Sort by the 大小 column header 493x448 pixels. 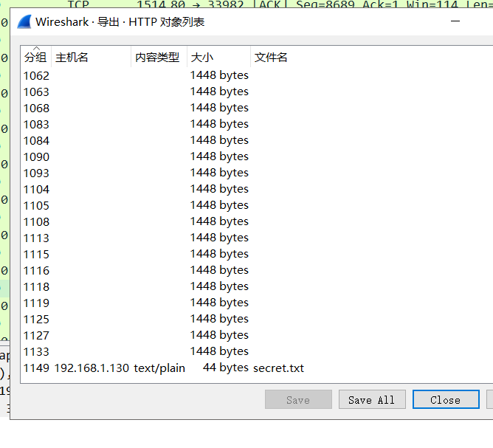click(x=219, y=57)
